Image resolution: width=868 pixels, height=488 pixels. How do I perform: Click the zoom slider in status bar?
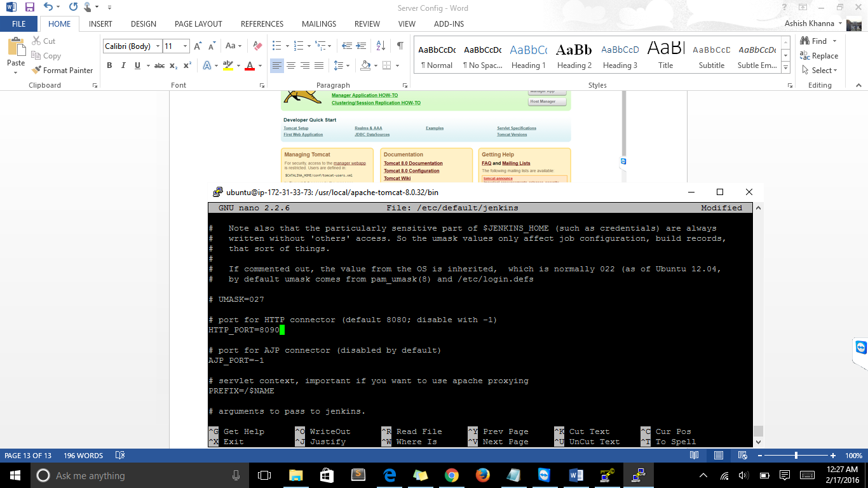point(796,456)
